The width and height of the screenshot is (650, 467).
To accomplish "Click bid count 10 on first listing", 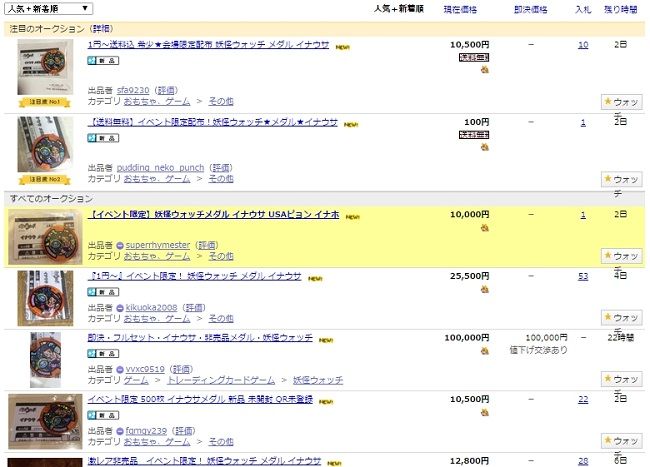I will 583,44.
